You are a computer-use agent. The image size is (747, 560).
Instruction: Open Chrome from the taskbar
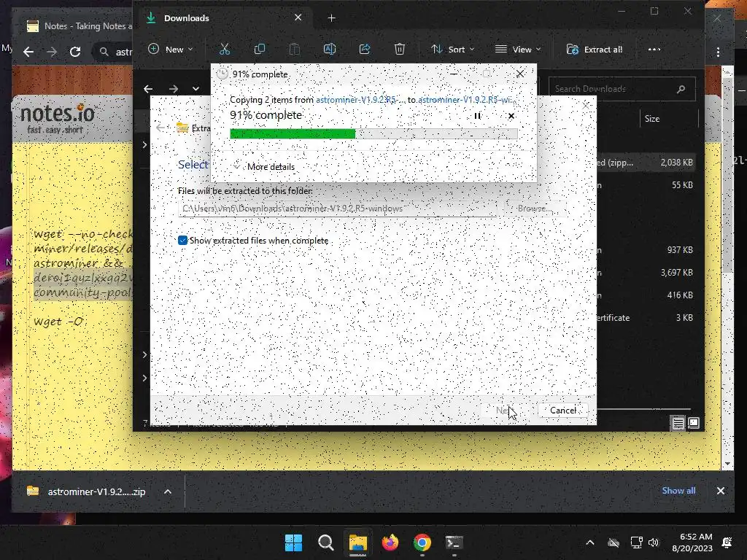point(422,542)
